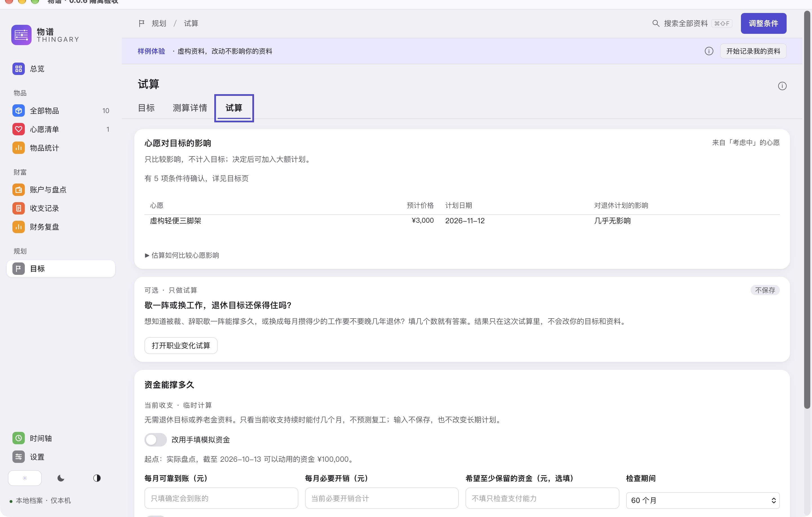Select the 试算 tab
Image resolution: width=812 pixels, height=517 pixels.
(x=234, y=108)
